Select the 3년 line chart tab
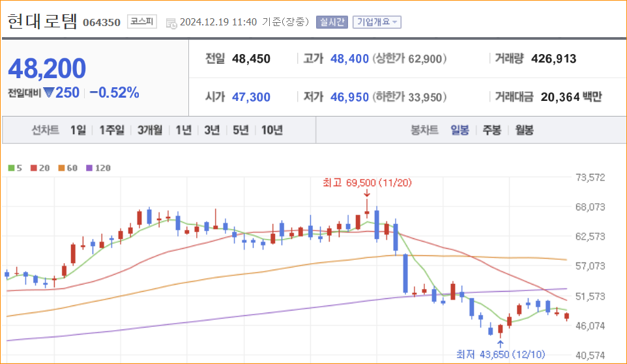Image resolution: width=627 pixels, height=364 pixels. tap(212, 130)
